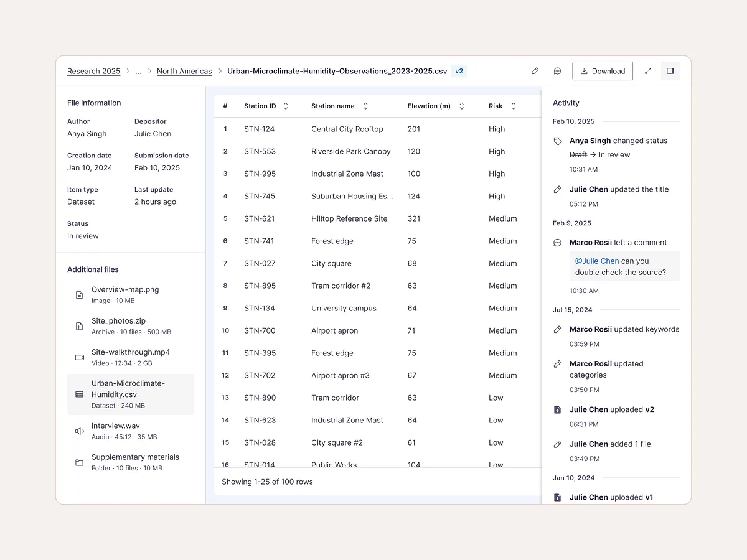Screen dimensions: 747x560
Task: Download the dataset file
Action: point(602,71)
